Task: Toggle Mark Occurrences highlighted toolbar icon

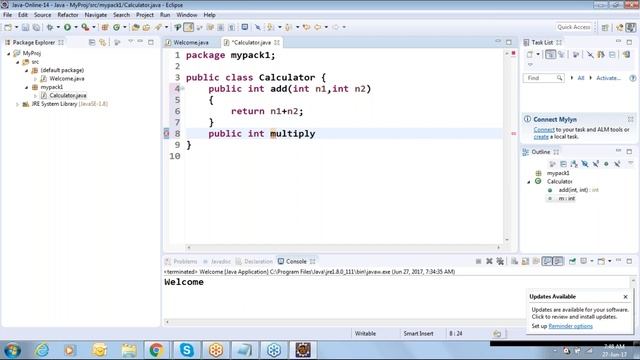Action: 189,27
